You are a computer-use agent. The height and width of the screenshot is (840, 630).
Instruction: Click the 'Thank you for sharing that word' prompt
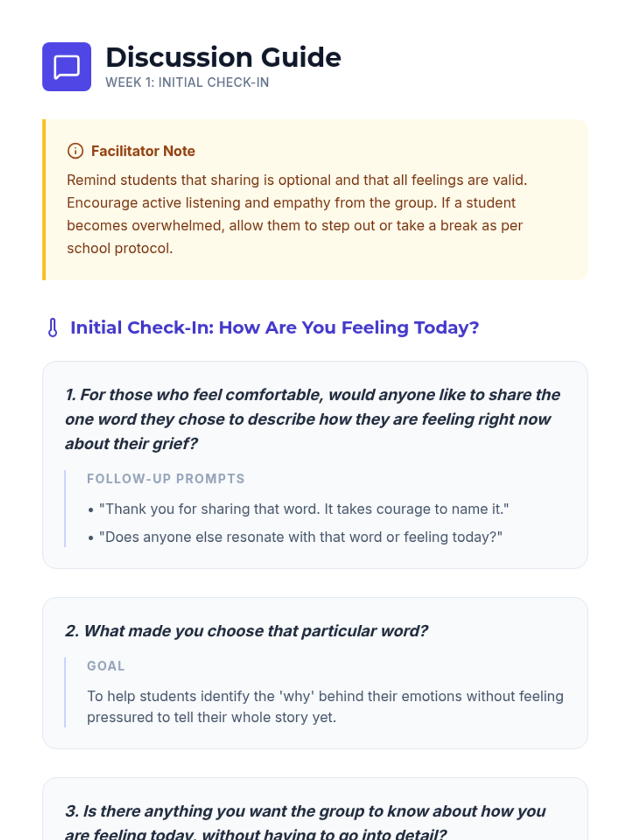pos(303,509)
